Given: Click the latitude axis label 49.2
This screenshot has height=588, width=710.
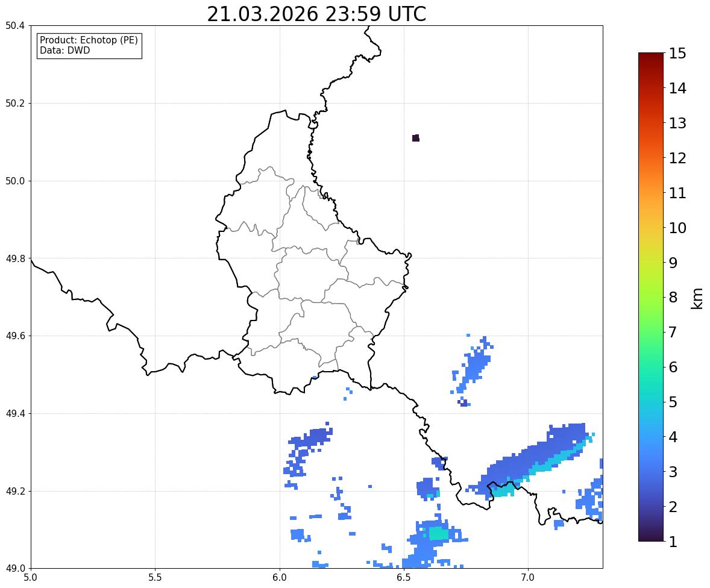Looking at the screenshot, I should [x=15, y=491].
